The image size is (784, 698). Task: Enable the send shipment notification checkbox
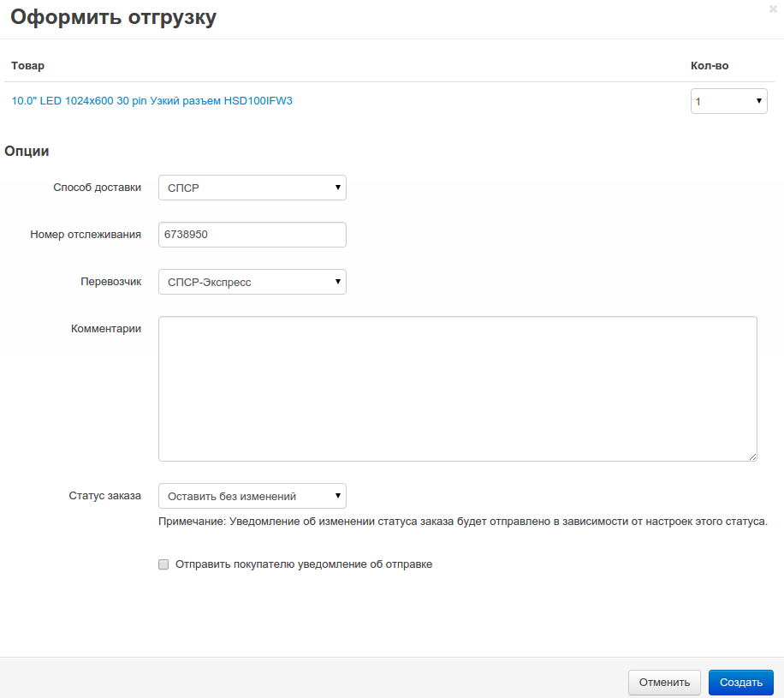pos(163,565)
